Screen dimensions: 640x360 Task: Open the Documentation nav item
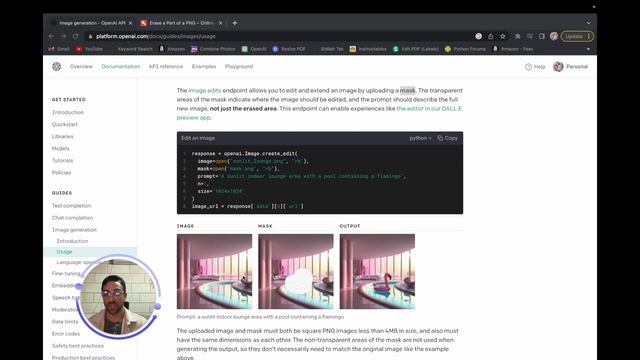121,67
